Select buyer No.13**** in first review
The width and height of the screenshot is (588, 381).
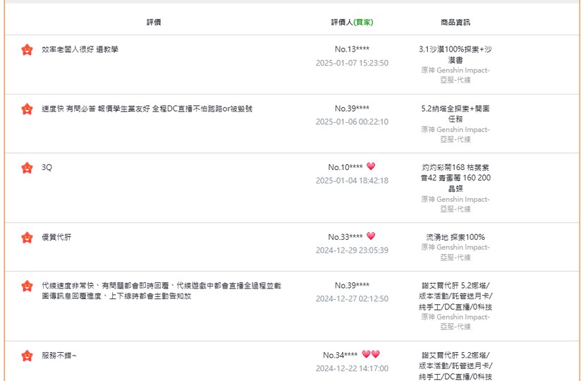pos(352,49)
